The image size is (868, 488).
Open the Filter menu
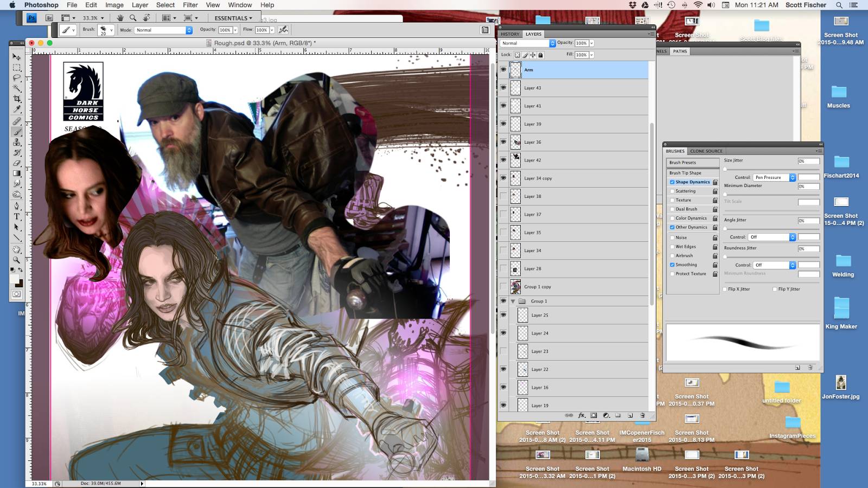coord(190,5)
